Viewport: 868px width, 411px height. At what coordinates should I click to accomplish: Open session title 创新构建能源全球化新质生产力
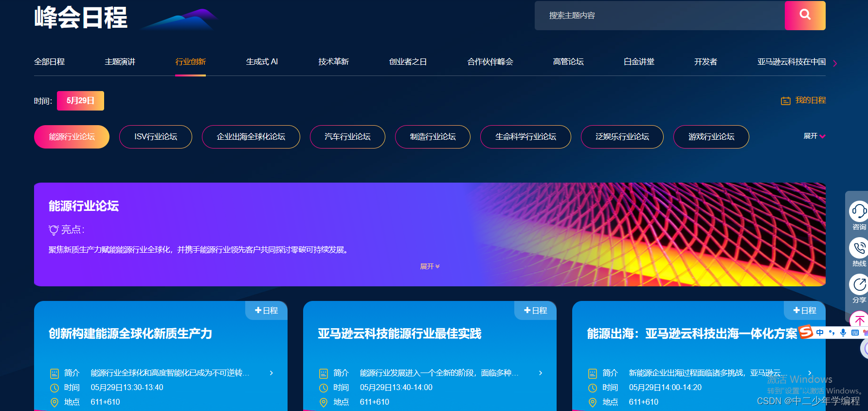coord(130,334)
